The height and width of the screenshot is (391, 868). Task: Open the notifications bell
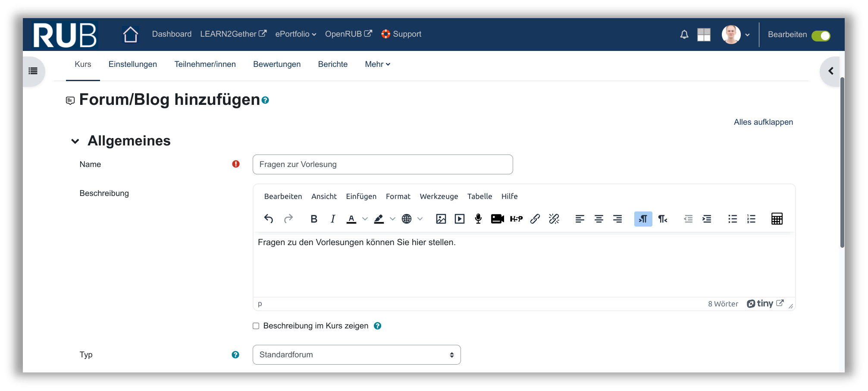(x=684, y=35)
